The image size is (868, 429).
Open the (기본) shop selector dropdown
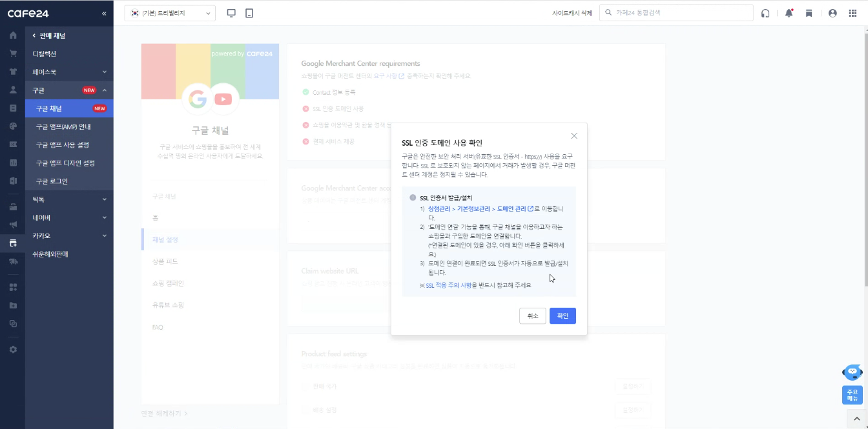(x=170, y=13)
